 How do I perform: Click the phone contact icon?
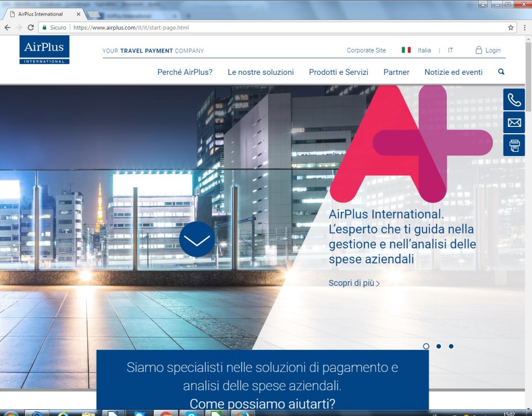tap(514, 99)
